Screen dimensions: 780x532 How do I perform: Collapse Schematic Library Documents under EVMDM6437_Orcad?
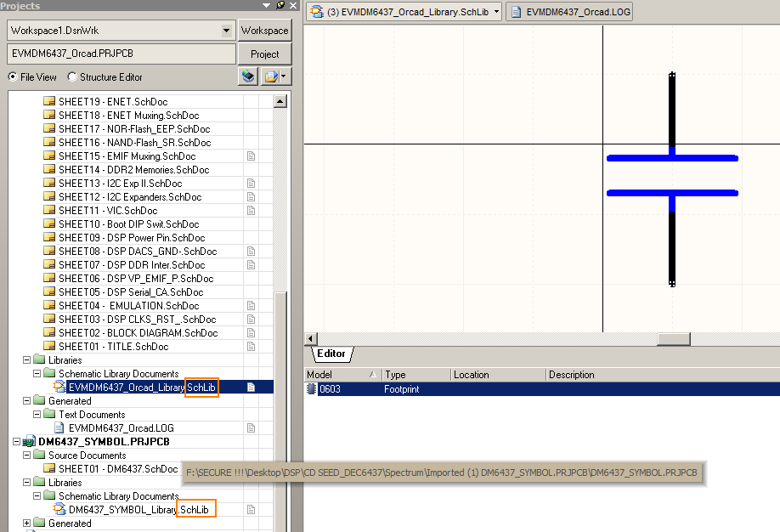pos(37,373)
